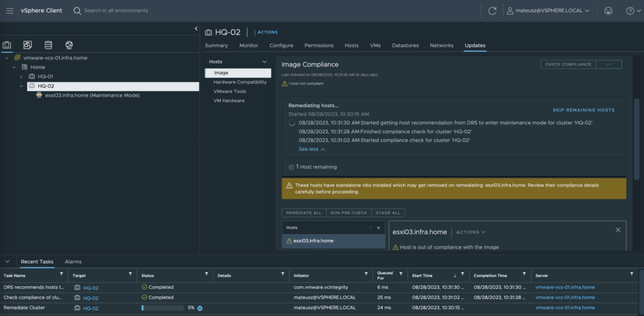Select esxi03.infra.home host in inventory tree
Viewport: 644px width, 316px height.
[x=92, y=95]
